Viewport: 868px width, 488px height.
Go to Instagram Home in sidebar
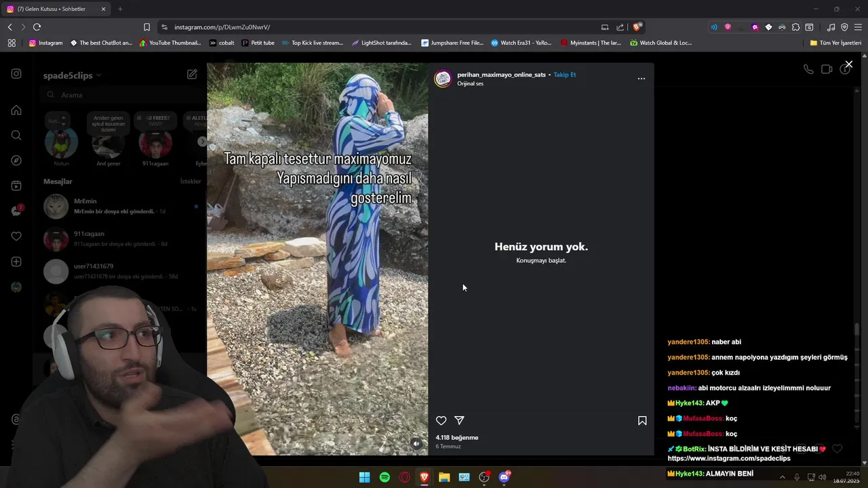click(x=16, y=110)
